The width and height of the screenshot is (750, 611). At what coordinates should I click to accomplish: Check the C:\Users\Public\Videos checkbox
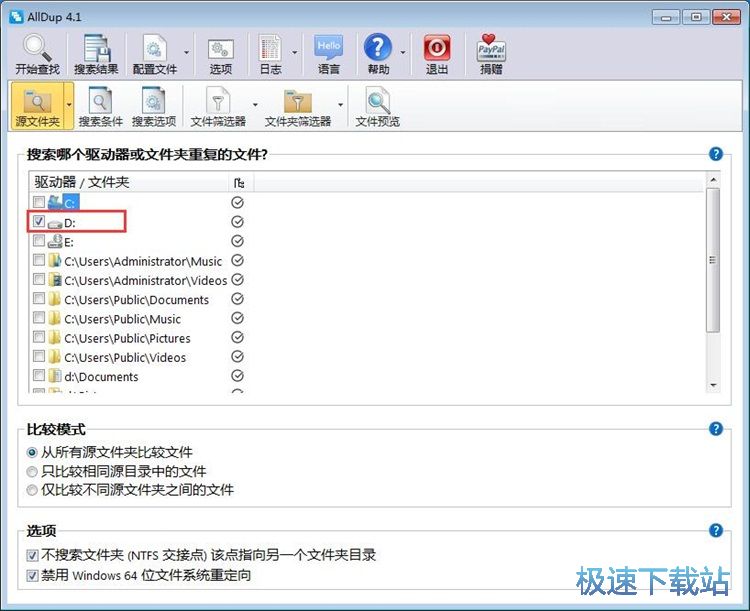point(39,356)
